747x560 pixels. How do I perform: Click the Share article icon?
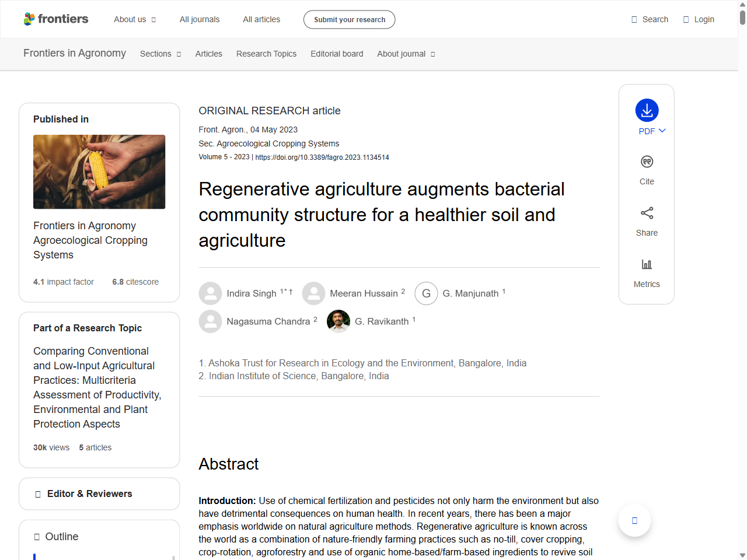click(646, 213)
